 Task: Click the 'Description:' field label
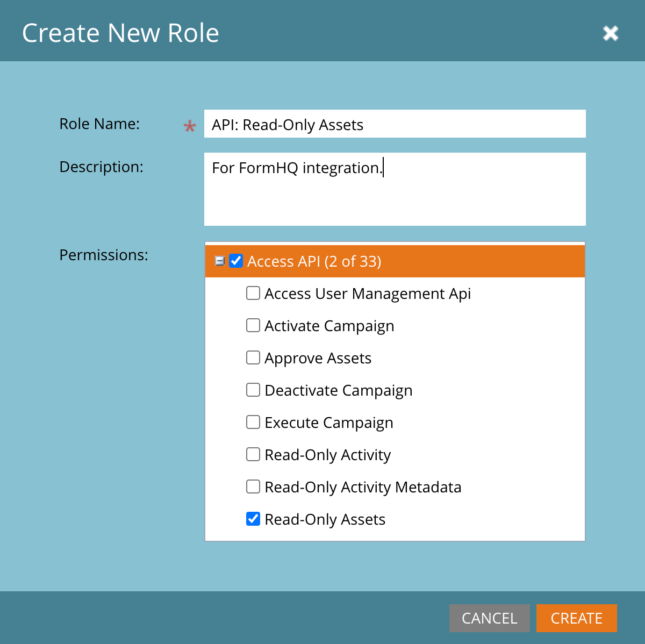pos(102,167)
